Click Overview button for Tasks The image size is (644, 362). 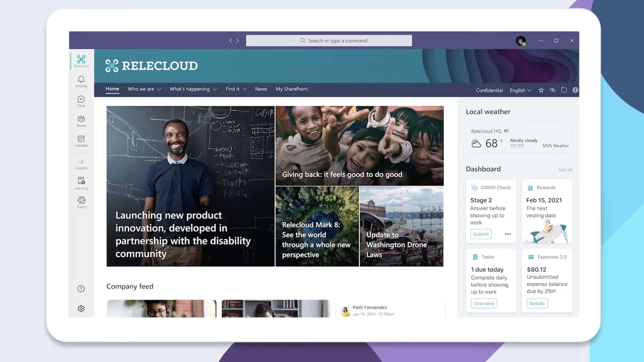tap(484, 303)
